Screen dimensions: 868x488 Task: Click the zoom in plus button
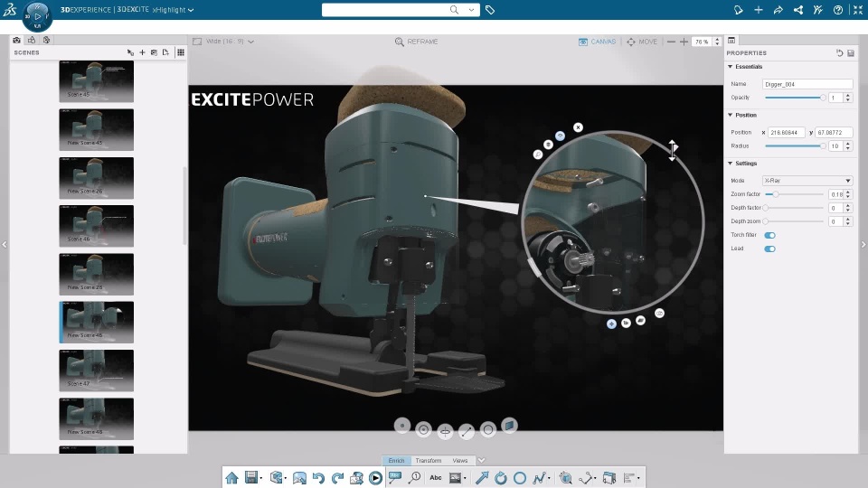pos(684,42)
